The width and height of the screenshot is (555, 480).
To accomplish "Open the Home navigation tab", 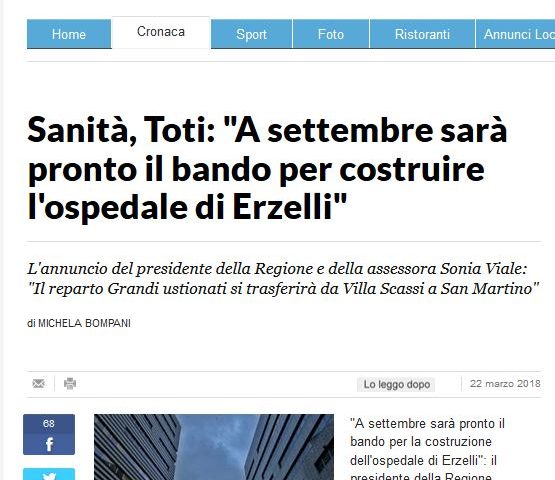I will (x=69, y=34).
